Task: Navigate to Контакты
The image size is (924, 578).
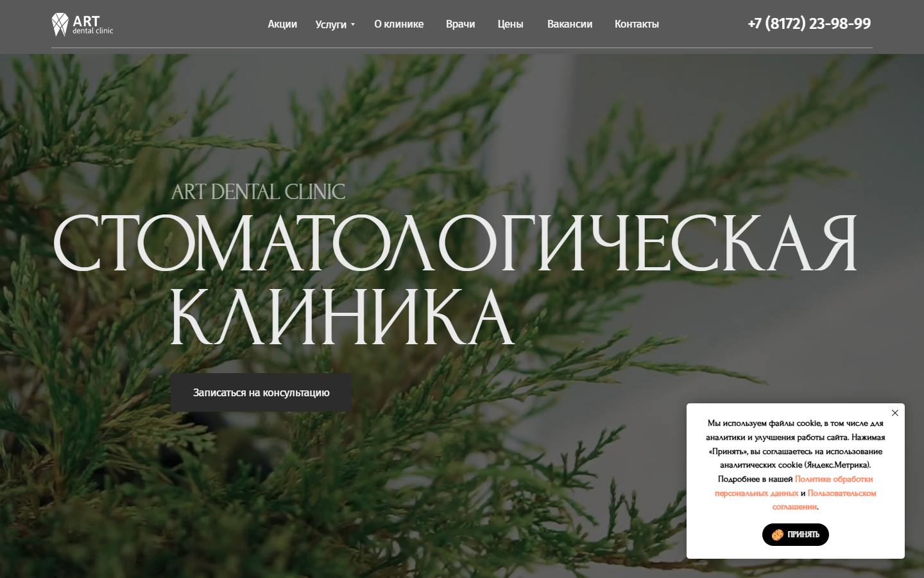Action: (637, 24)
